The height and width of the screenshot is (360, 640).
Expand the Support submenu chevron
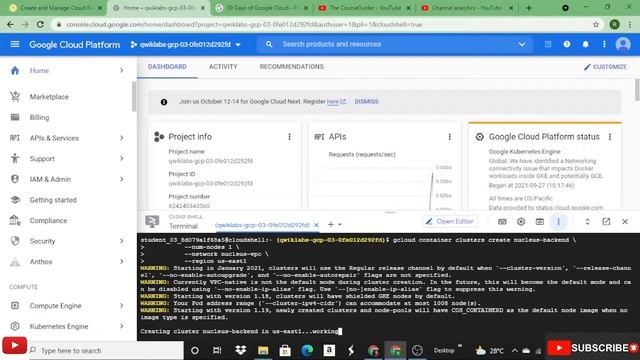(122, 158)
